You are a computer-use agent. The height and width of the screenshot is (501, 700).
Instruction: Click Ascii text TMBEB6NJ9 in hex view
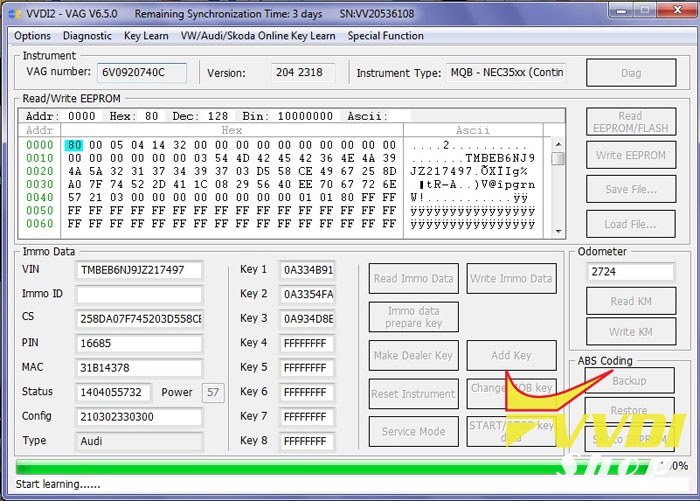click(x=500, y=158)
